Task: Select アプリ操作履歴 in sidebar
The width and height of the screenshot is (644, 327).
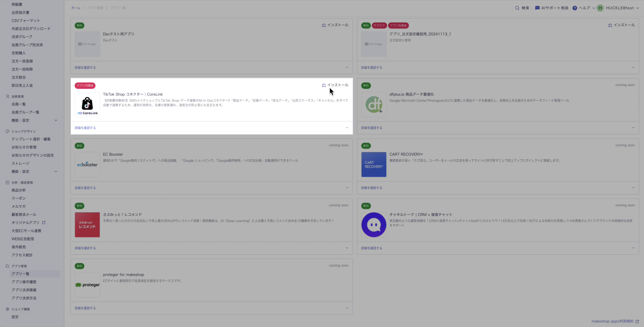Action: point(24,282)
